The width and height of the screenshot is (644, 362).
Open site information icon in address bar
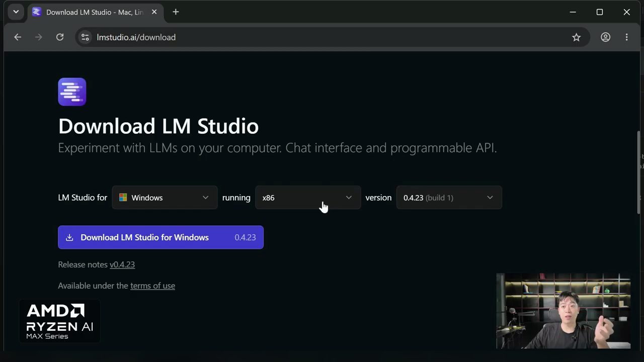(x=85, y=37)
